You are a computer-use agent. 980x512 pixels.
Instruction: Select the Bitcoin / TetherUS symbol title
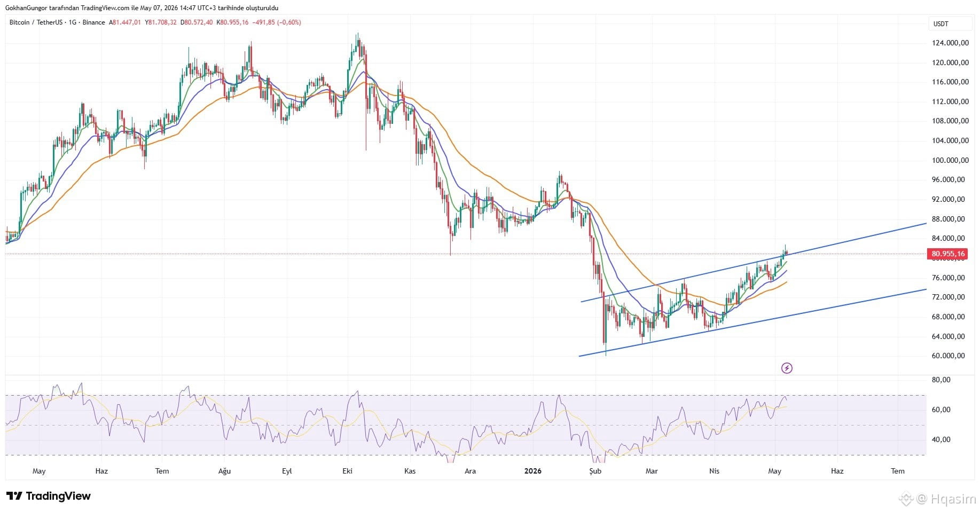36,22
